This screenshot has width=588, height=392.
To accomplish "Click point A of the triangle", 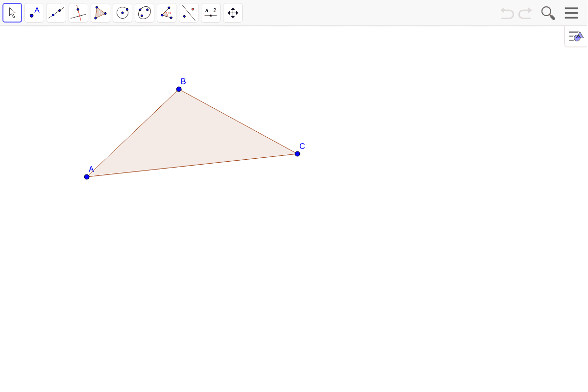I will (87, 177).
